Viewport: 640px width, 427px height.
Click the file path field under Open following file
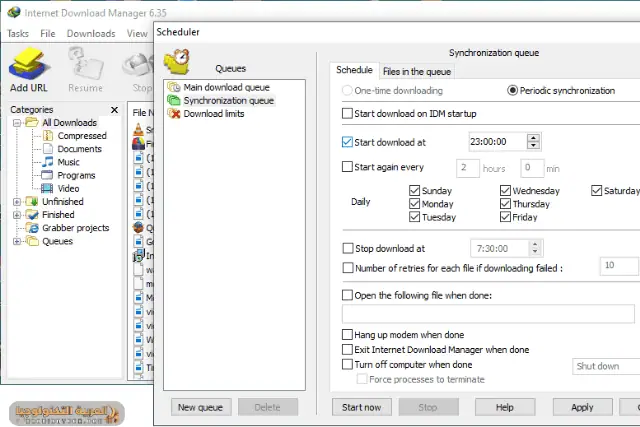[x=488, y=314]
